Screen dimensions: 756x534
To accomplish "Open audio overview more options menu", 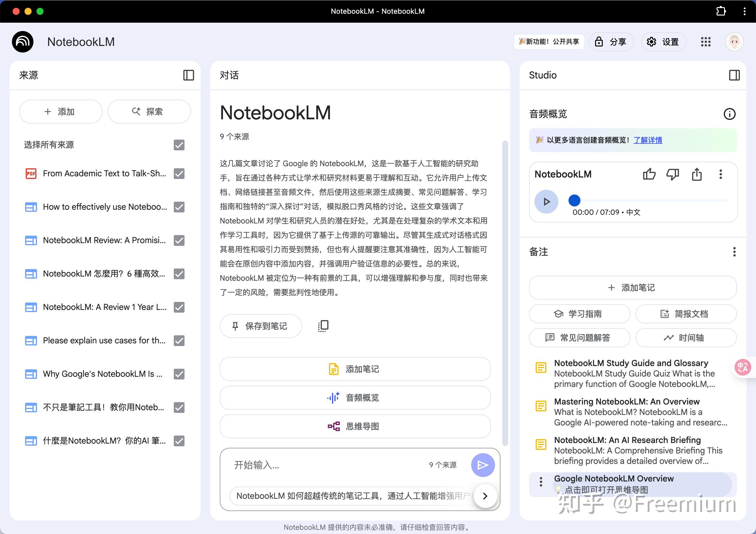I will pyautogui.click(x=721, y=174).
